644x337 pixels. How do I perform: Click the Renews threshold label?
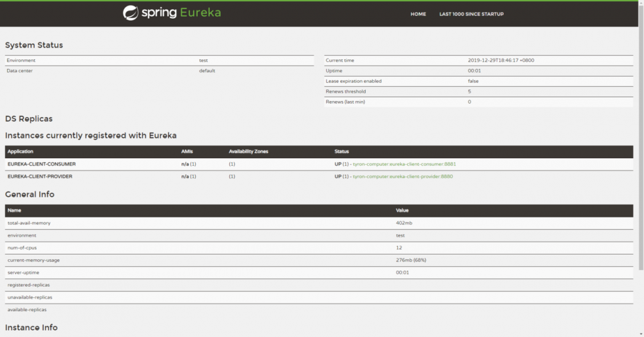tap(345, 91)
